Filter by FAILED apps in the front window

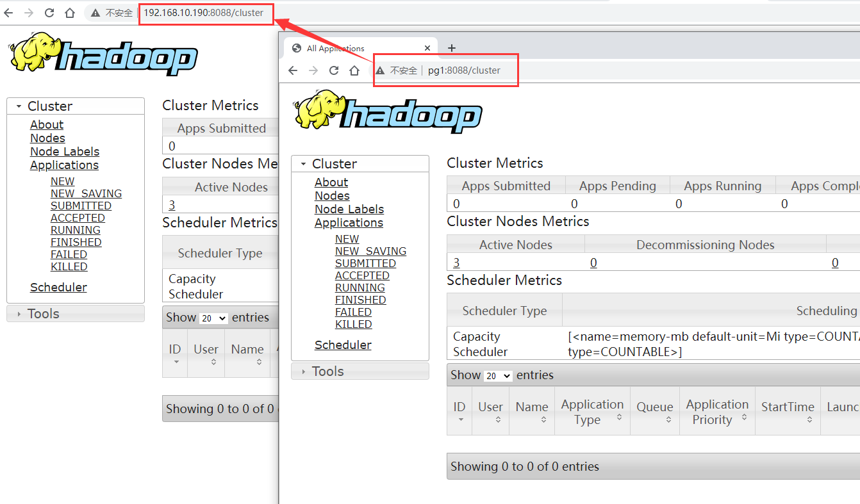point(353,312)
